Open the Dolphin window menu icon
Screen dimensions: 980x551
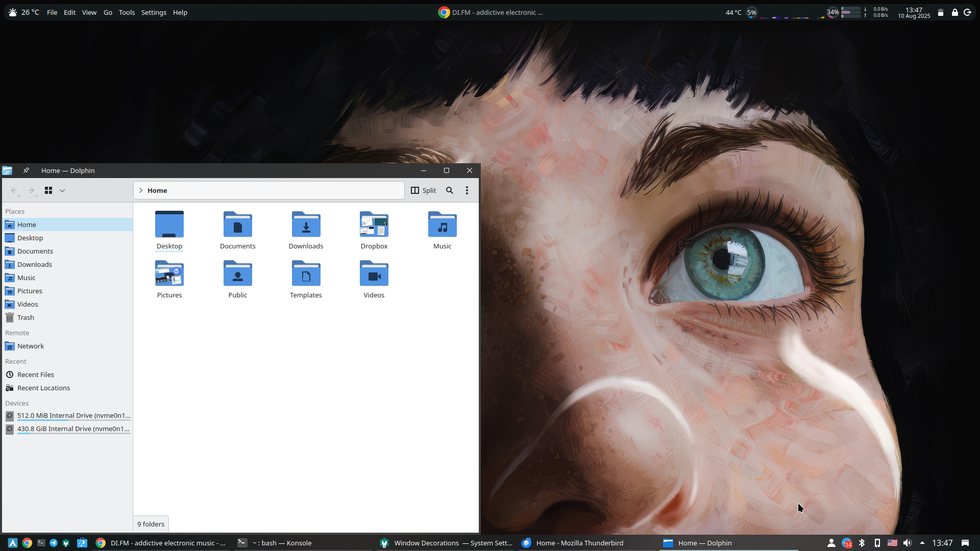tap(7, 170)
